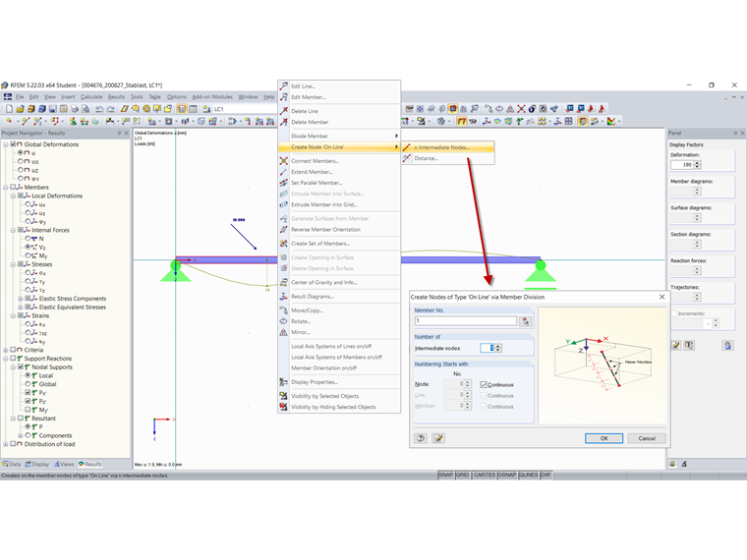
Task: Expand the Elastic Stress Components node
Action: (x=20, y=299)
